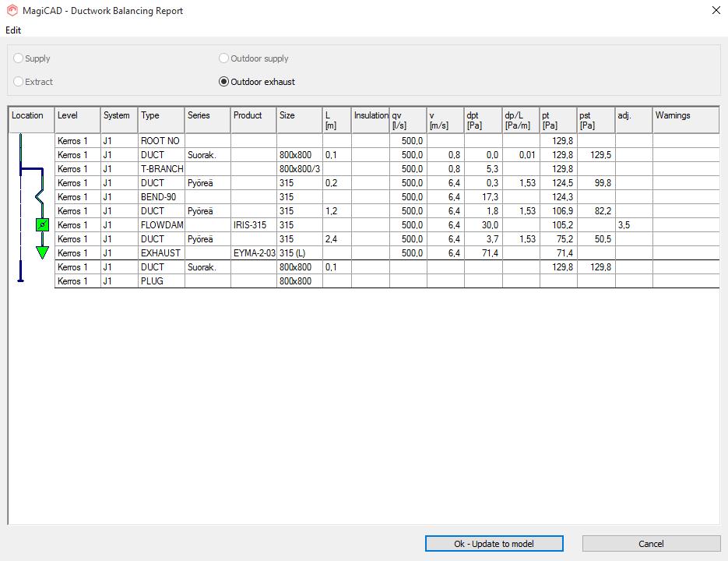Screen dimensions: 728x561
Task: Click the 315 (L) size cell
Action: (300, 253)
